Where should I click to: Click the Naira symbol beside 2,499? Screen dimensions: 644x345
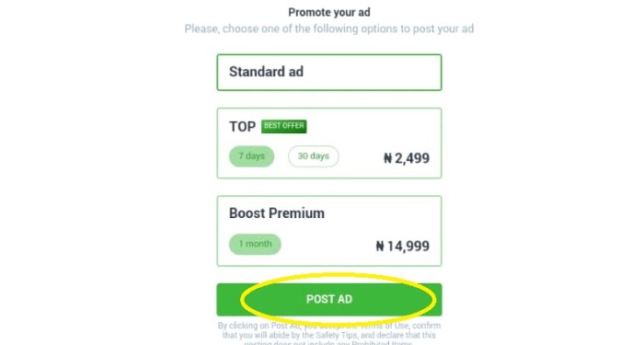click(x=387, y=158)
